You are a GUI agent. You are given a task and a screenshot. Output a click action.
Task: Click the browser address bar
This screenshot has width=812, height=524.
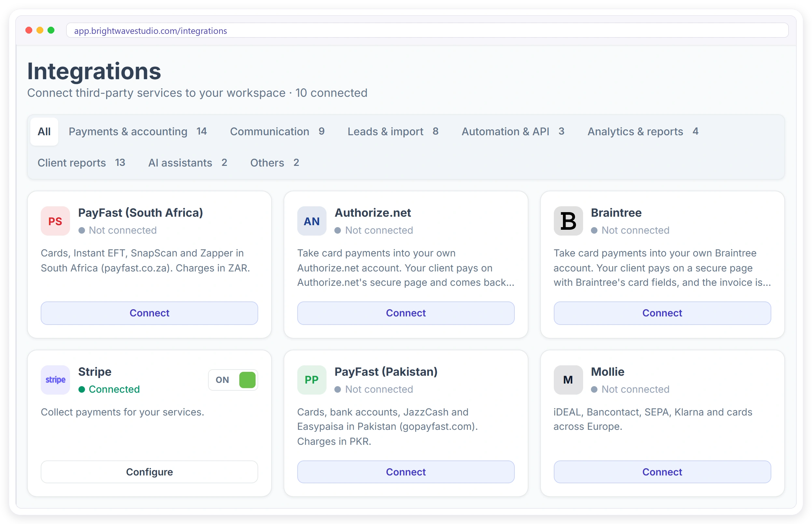click(x=427, y=31)
